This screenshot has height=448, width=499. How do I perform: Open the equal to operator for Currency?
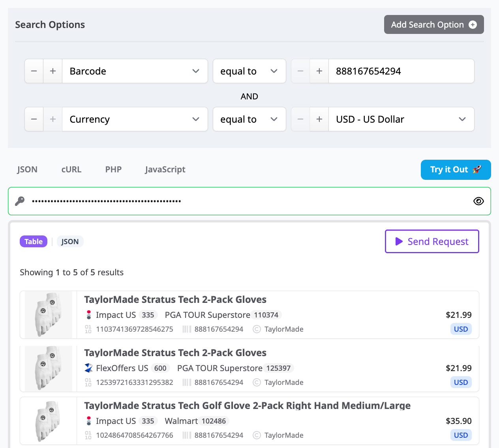pos(249,119)
